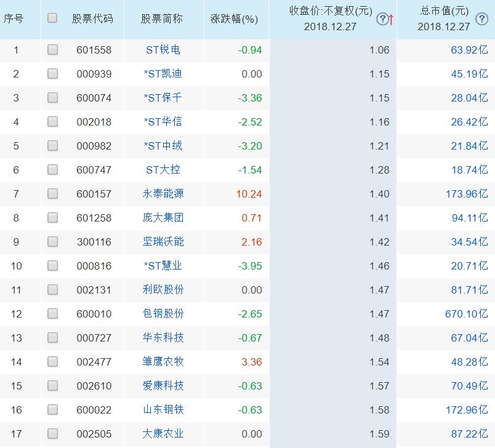Viewport: 495px width, 448px height.
Task: Open the 庞大集团 stock link
Action: (163, 218)
